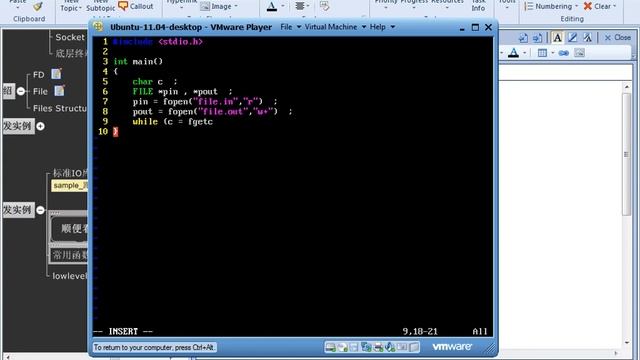
Task: Click the notes pane pencil edit icon
Action: click(x=572, y=38)
